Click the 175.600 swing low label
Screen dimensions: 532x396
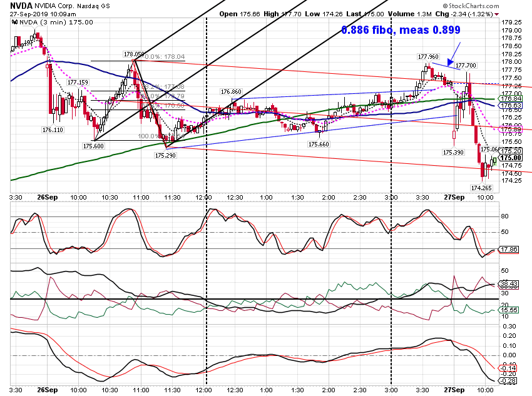(94, 146)
